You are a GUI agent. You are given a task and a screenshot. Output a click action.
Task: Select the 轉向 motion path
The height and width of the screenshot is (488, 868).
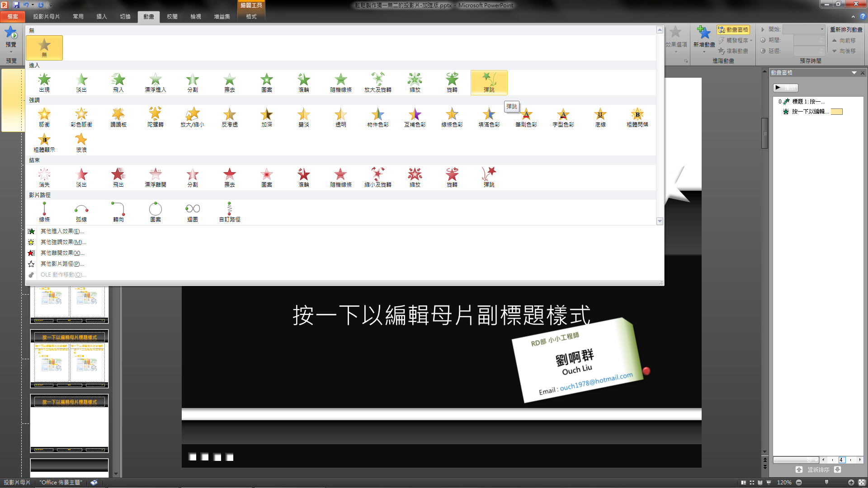118,212
